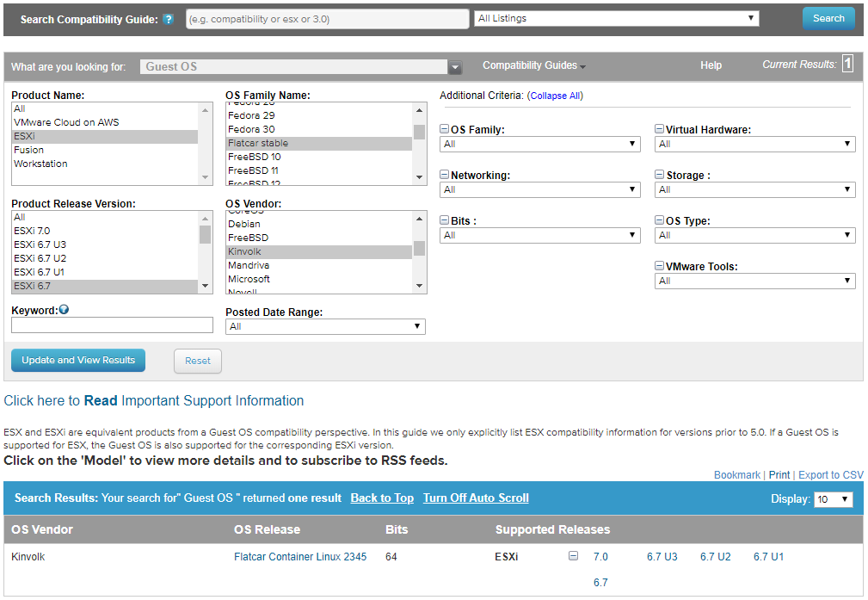Image resolution: width=868 pixels, height=600 pixels.
Task: Click the Keyword input field
Action: (112, 325)
